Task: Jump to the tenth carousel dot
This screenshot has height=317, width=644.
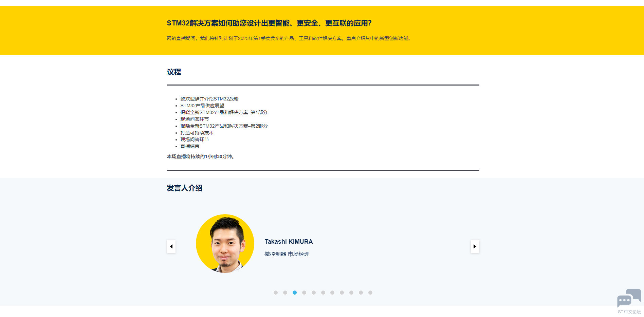Action: [361, 293]
